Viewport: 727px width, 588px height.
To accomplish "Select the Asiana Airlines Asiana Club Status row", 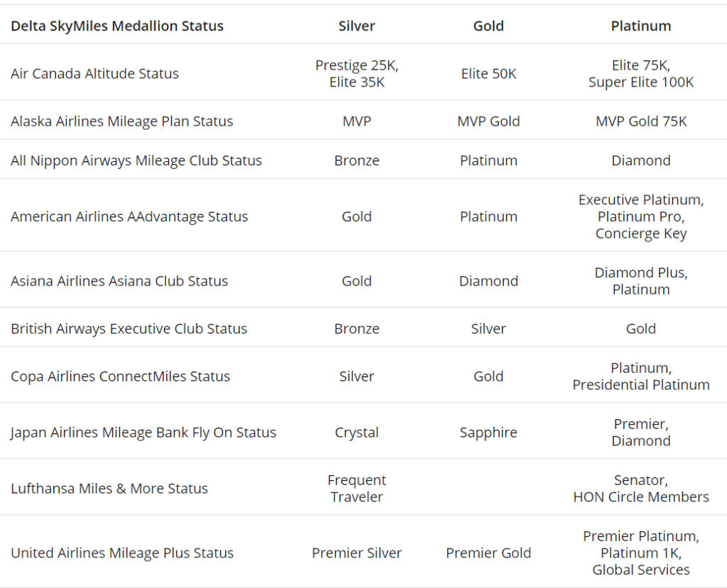I will click(x=363, y=281).
